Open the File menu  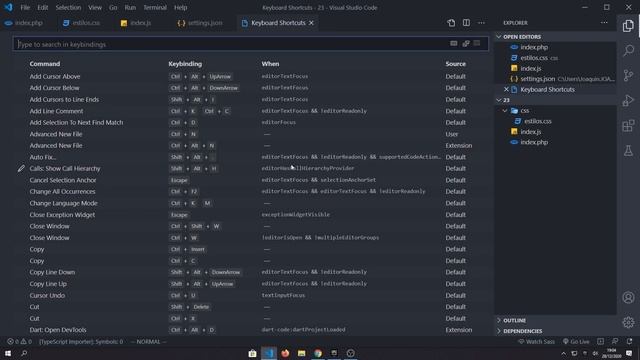[25, 7]
